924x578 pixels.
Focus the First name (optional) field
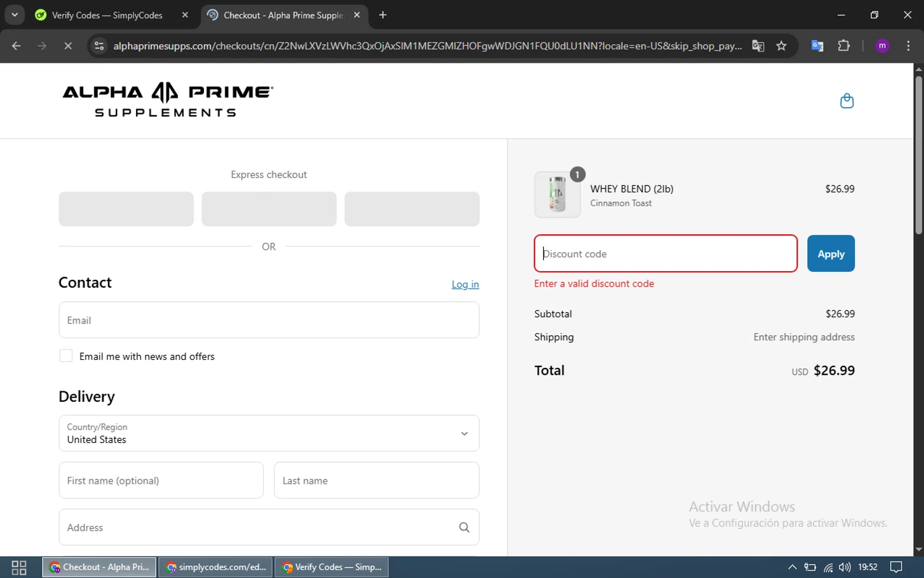click(161, 480)
